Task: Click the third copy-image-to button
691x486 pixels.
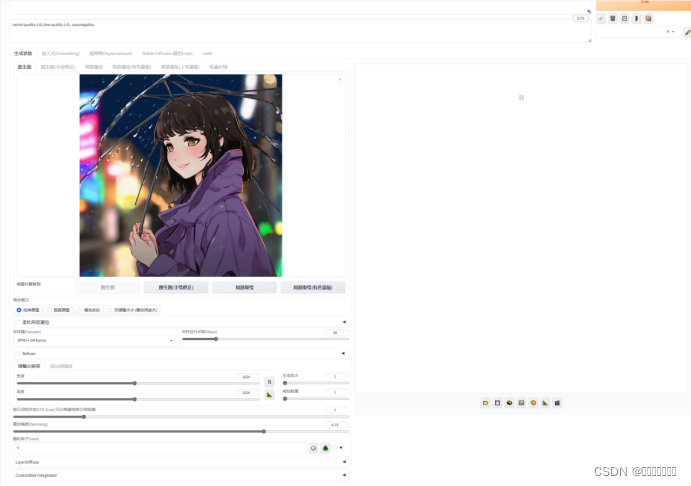Action: pyautogui.click(x=245, y=288)
